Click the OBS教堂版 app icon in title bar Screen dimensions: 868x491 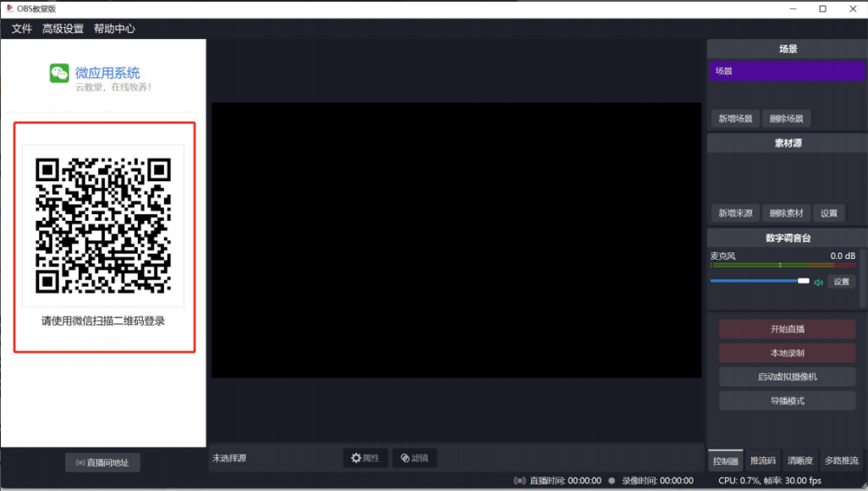pos(8,8)
